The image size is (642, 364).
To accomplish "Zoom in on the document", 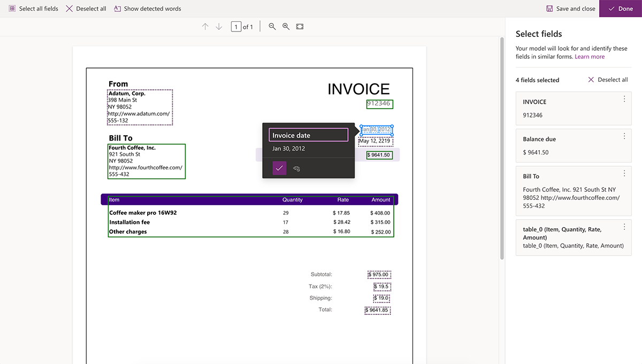I will point(286,27).
